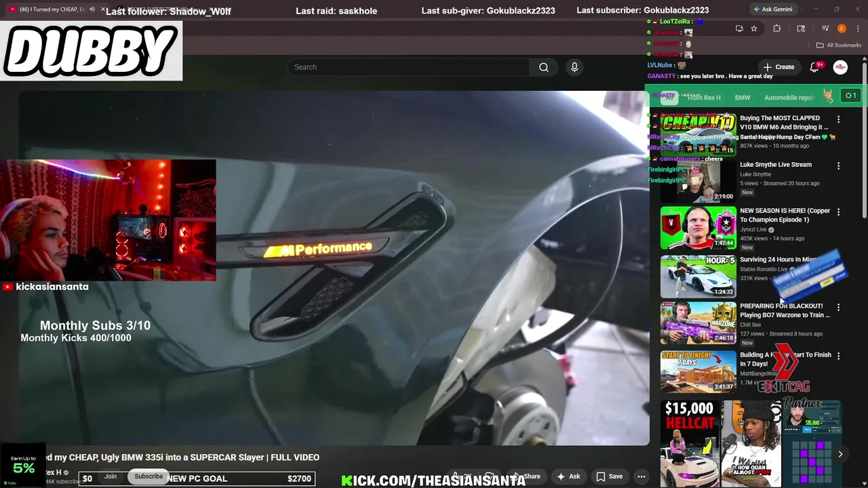Image resolution: width=868 pixels, height=488 pixels.
Task: Bookmark this page with the star icon
Action: pyautogui.click(x=754, y=28)
